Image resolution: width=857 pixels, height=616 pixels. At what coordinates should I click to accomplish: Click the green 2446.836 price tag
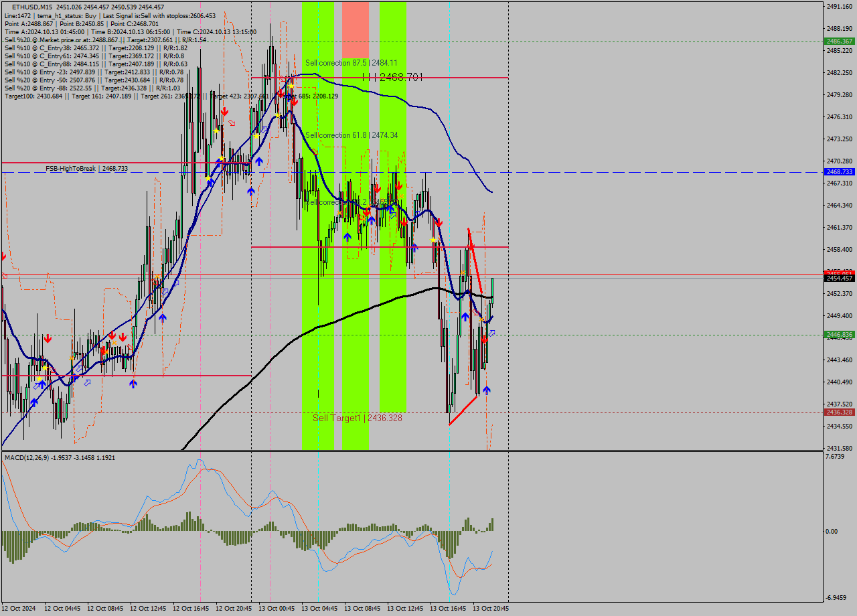click(x=838, y=334)
